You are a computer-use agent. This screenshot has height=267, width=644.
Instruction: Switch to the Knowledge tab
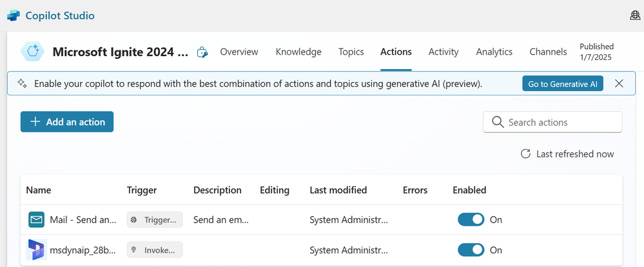298,52
